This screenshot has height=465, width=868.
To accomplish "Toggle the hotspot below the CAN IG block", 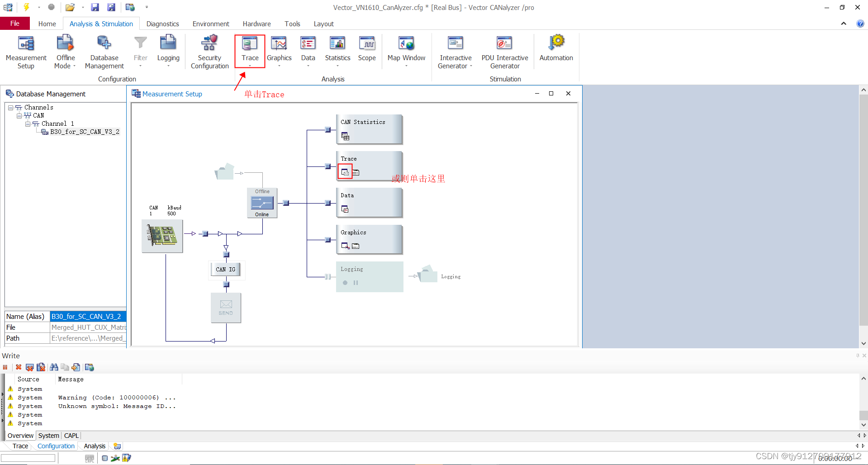I will 226,285.
